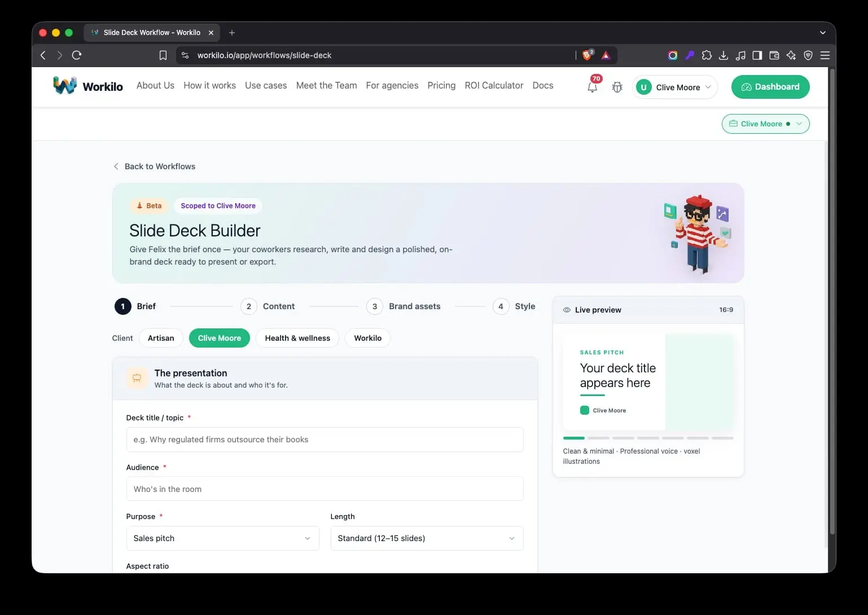This screenshot has width=868, height=615.
Task: Open the browser extensions puzzle icon
Action: coord(707,55)
